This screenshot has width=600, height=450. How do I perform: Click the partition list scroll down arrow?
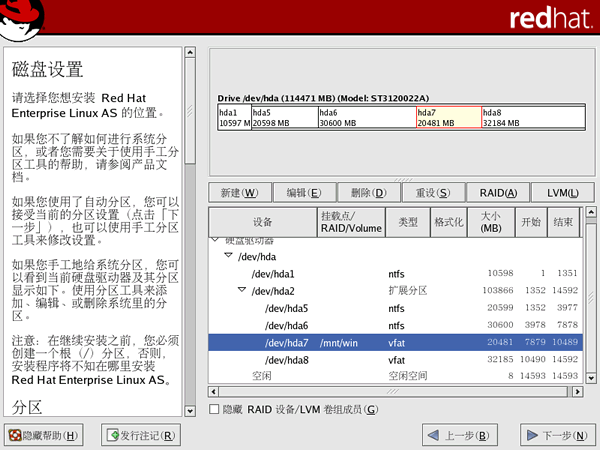point(591,378)
